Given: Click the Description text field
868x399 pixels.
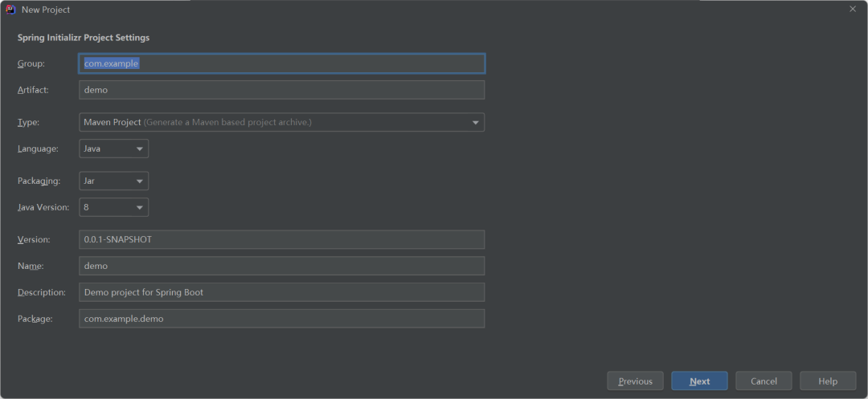Looking at the screenshot, I should point(281,292).
